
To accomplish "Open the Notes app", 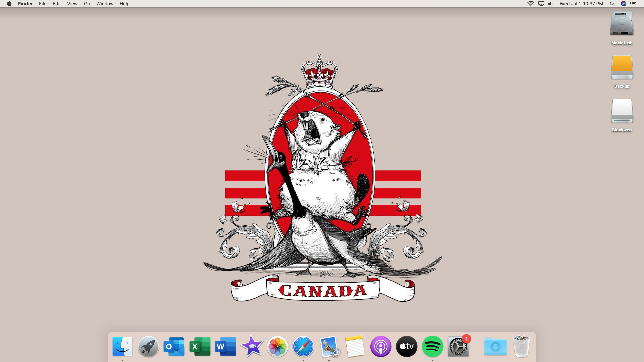I will coord(355,346).
